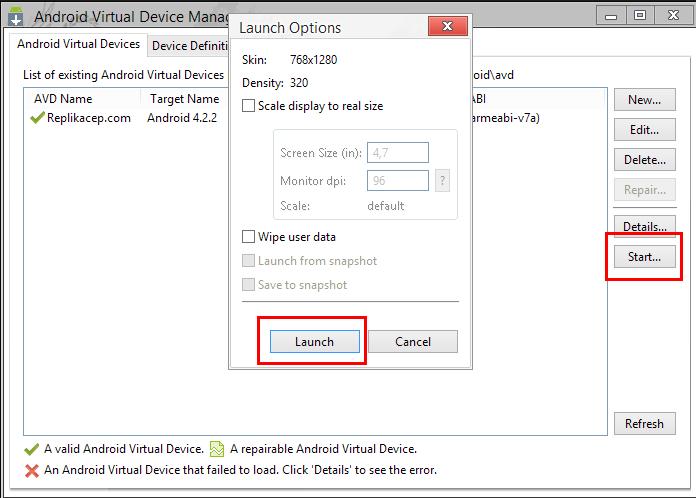Switch to the Android Virtual Devices tab
696x498 pixels.
point(80,45)
